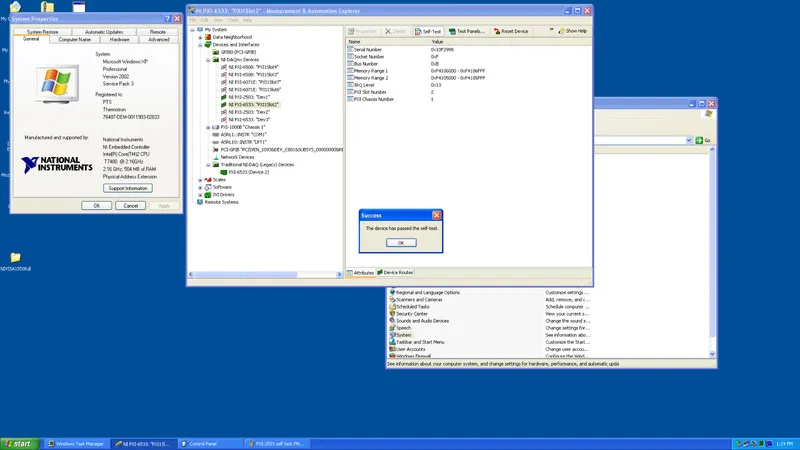The height and width of the screenshot is (450, 800).
Task: Click Support Information in System Properties
Action: tap(128, 188)
